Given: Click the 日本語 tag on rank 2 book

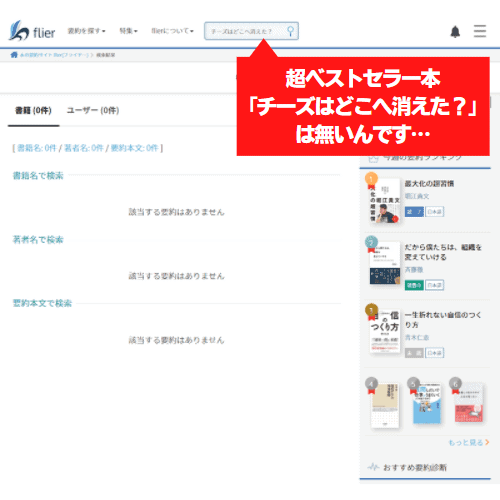Looking at the screenshot, I should click(x=435, y=285).
